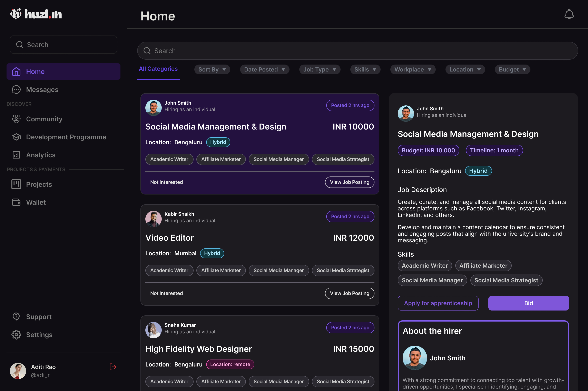Image resolution: width=588 pixels, height=391 pixels.
Task: Click the Support help icon
Action: coord(16,316)
